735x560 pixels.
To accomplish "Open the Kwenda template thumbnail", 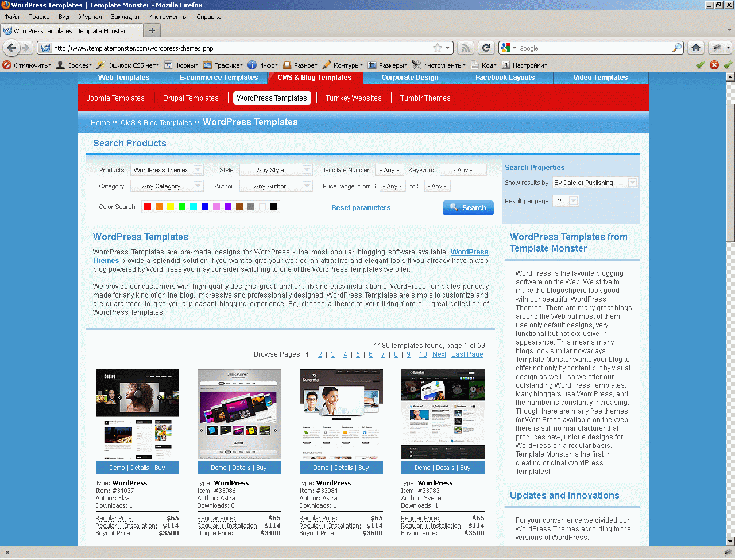I will pos(341,414).
